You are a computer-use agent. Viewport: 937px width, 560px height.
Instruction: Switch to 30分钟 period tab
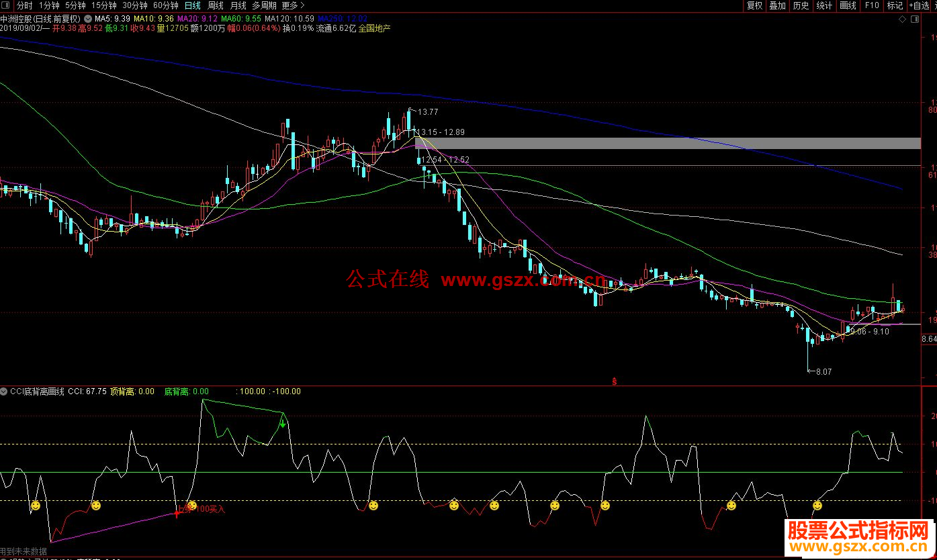(135, 5)
